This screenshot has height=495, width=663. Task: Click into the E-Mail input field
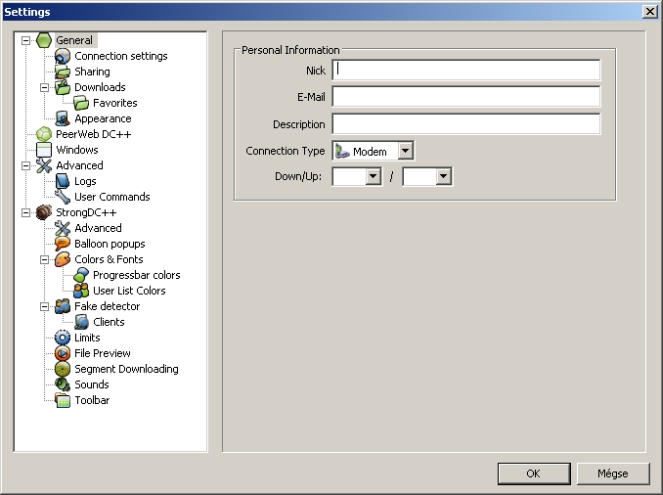click(x=466, y=97)
